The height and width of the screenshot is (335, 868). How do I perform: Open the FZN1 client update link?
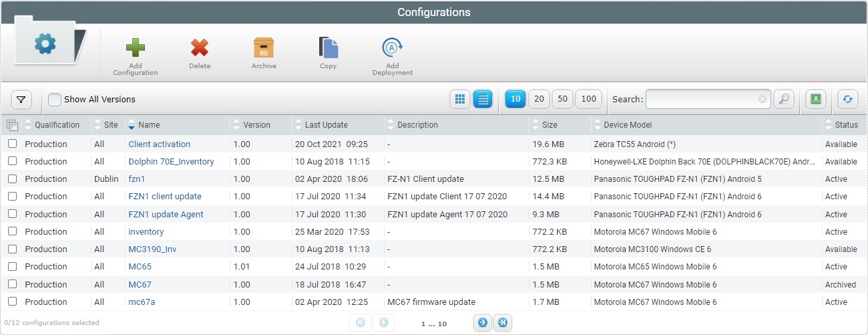click(x=165, y=197)
